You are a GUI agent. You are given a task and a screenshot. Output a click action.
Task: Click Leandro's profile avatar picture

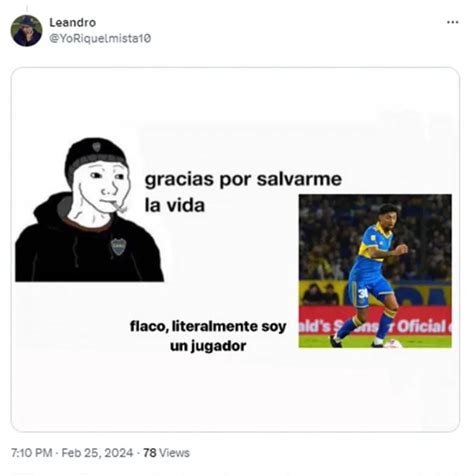pos(26,31)
